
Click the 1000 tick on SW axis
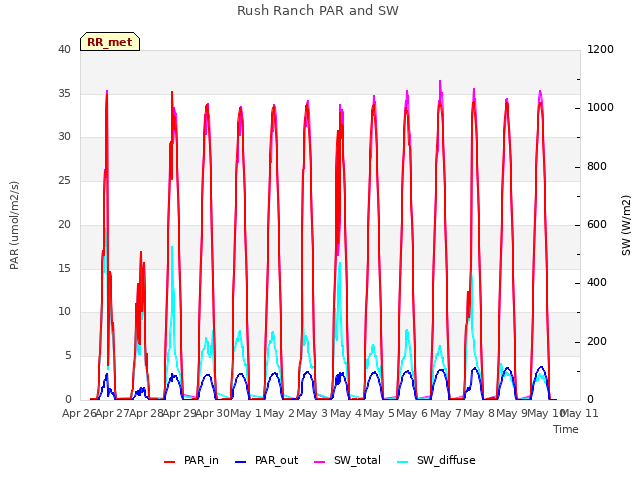[600, 107]
